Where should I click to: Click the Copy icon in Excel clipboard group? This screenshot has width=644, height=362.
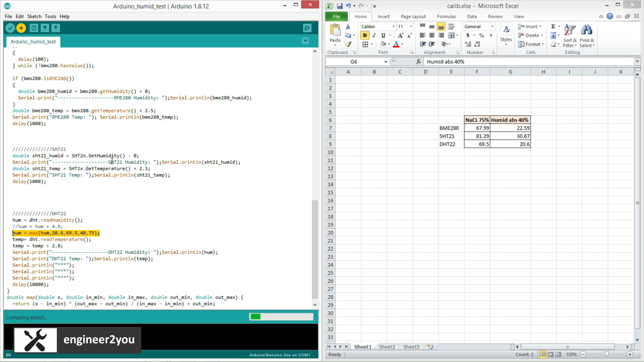[348, 35]
